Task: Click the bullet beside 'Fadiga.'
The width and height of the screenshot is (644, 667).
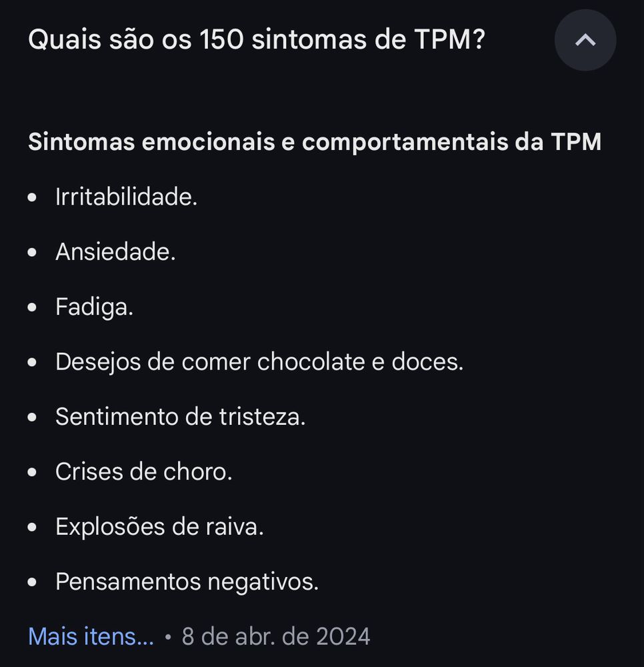Action: point(32,307)
